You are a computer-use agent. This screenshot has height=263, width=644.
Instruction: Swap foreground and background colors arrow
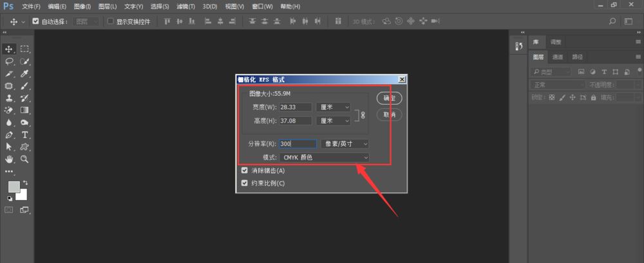pyautogui.click(x=26, y=182)
